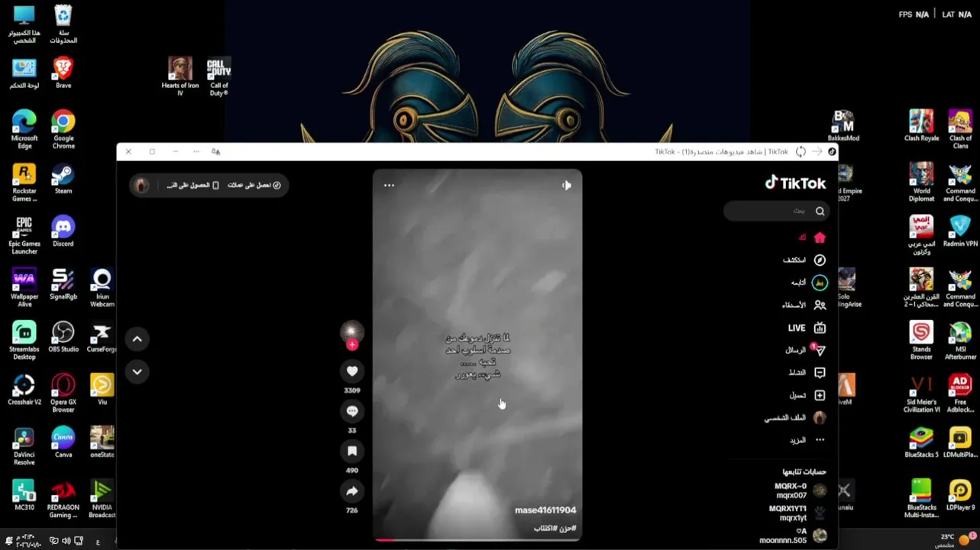The width and height of the screenshot is (980, 550).
Task: Open followed account moonnnn.505
Action: click(793, 536)
